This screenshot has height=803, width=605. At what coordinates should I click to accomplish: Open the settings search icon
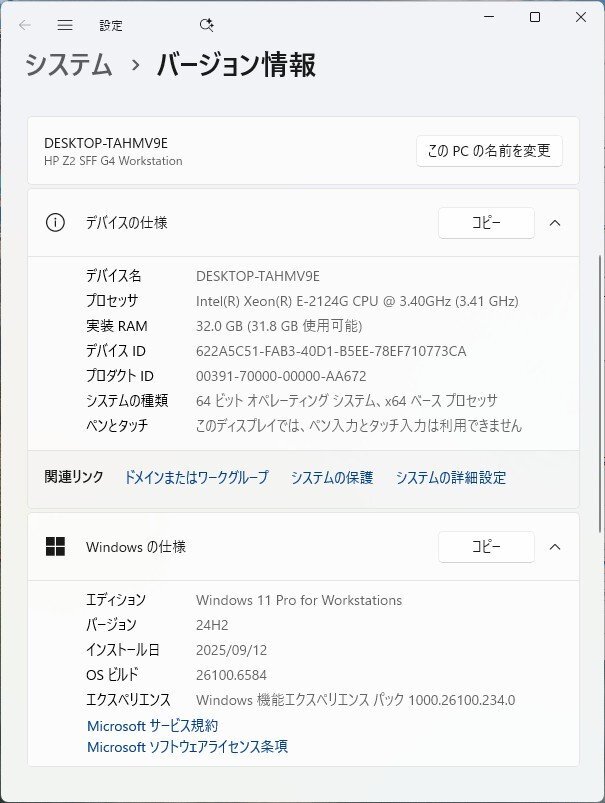point(206,25)
